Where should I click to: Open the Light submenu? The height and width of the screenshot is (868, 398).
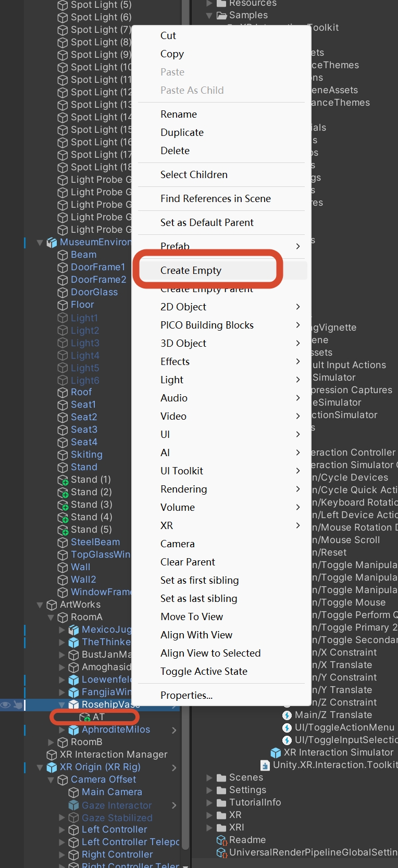point(221,380)
